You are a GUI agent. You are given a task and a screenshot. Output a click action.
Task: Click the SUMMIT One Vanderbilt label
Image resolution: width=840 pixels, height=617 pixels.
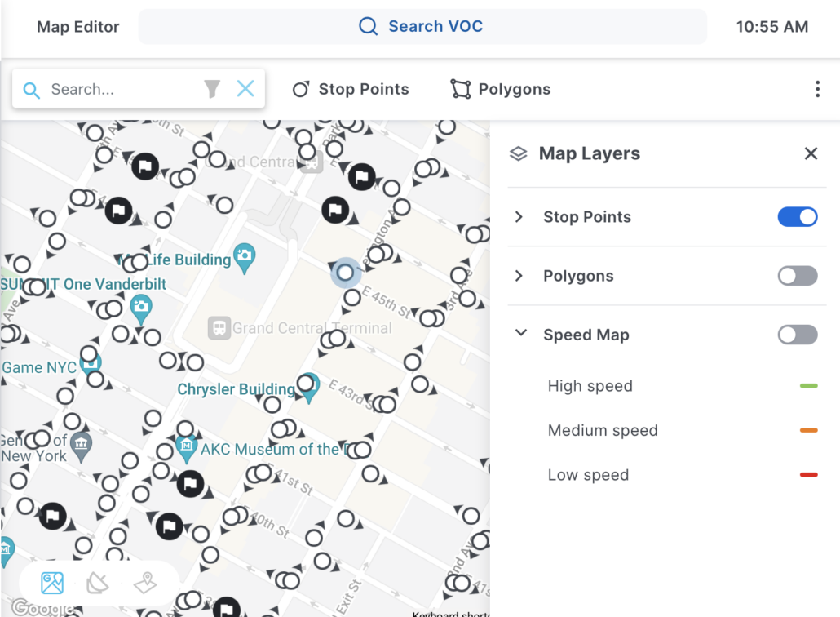point(83,284)
